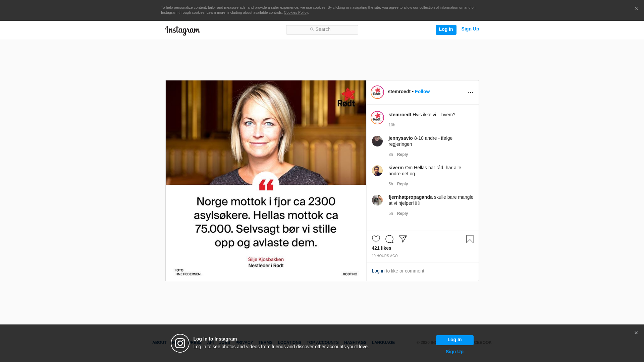Click the share paper plane icon
The height and width of the screenshot is (362, 644).
[402, 239]
